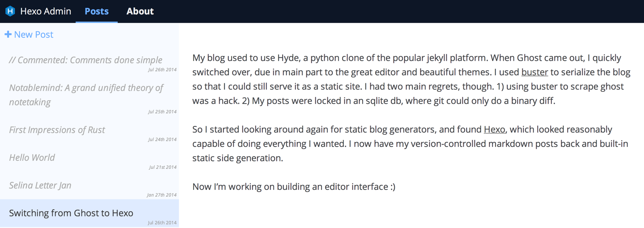This screenshot has width=644, height=228.
Task: Switch to the Posts tab
Action: coord(97,11)
